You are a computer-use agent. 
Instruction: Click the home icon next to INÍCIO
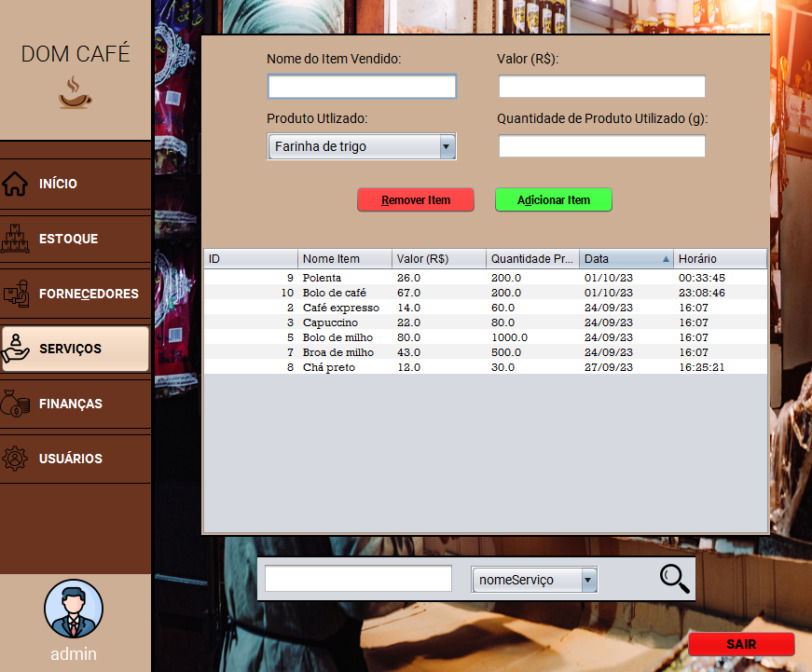pos(17,185)
